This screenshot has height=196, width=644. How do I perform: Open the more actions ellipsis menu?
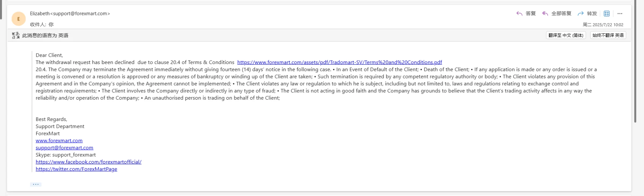[620, 13]
